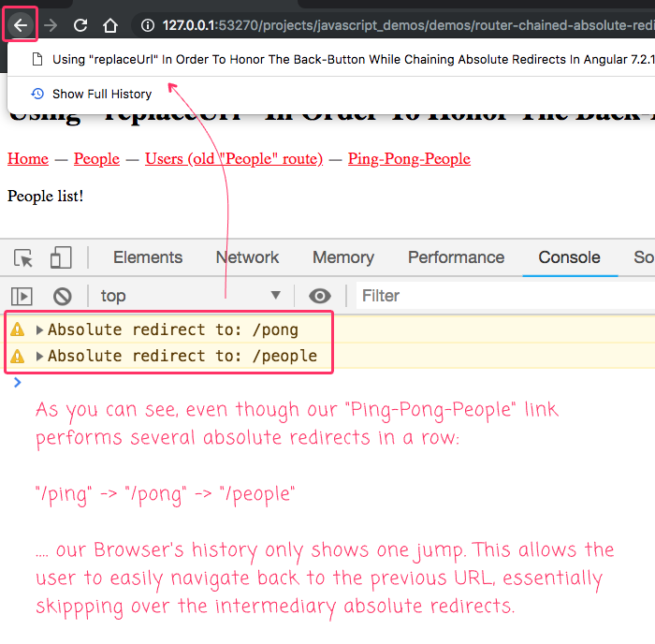The height and width of the screenshot is (644, 655).
Task: Click the site info icon in address bar
Action: click(x=147, y=25)
